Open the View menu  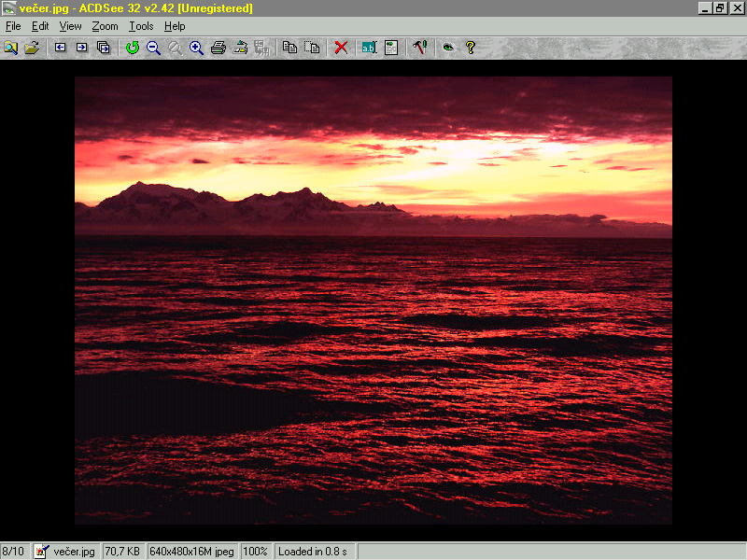click(x=70, y=26)
